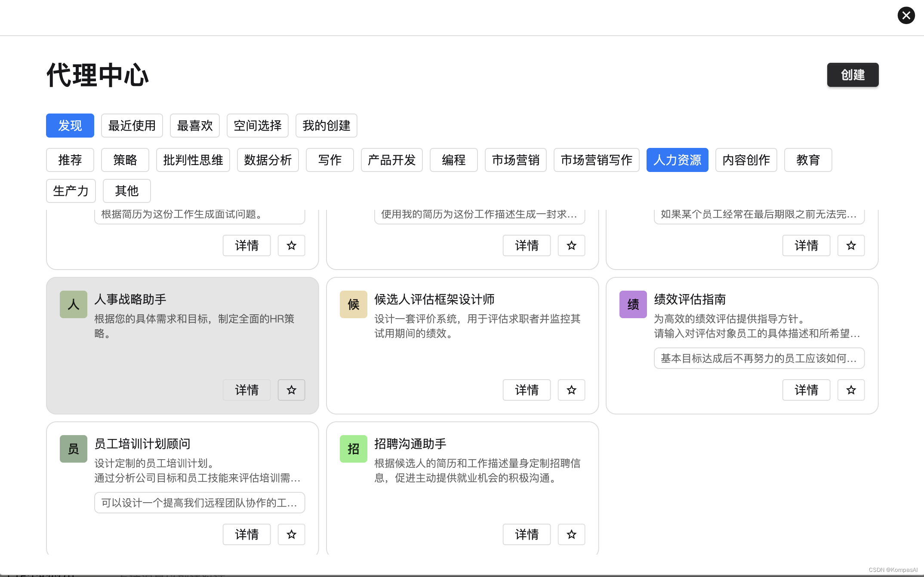
Task: Click the 员 avatar icon of 员工培训计划顾问
Action: [74, 449]
